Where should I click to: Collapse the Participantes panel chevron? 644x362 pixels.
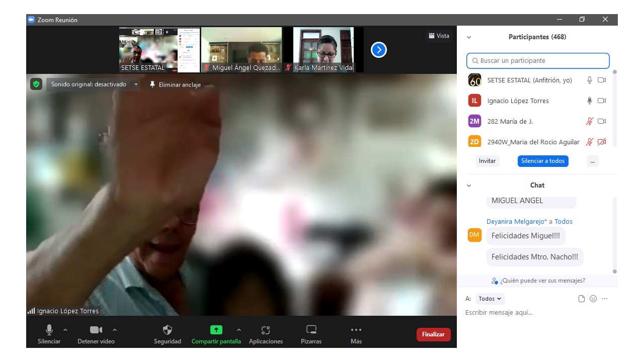[469, 37]
